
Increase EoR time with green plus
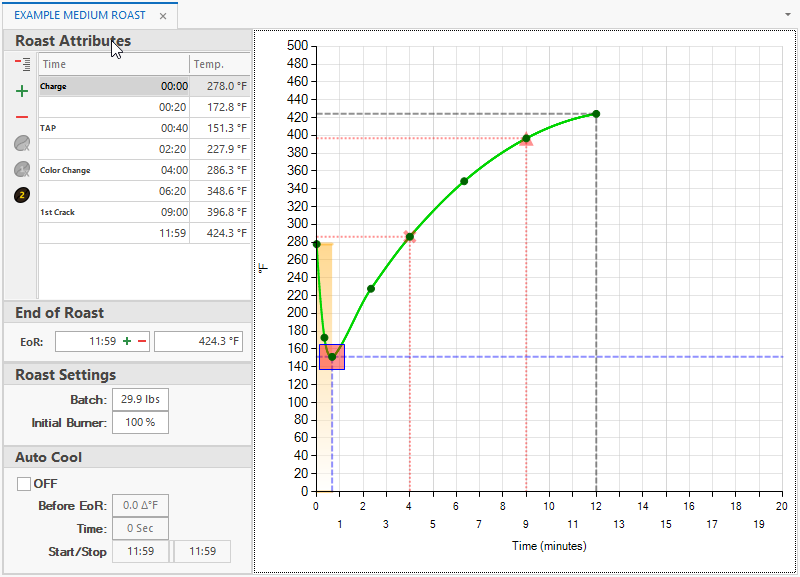pos(127,342)
